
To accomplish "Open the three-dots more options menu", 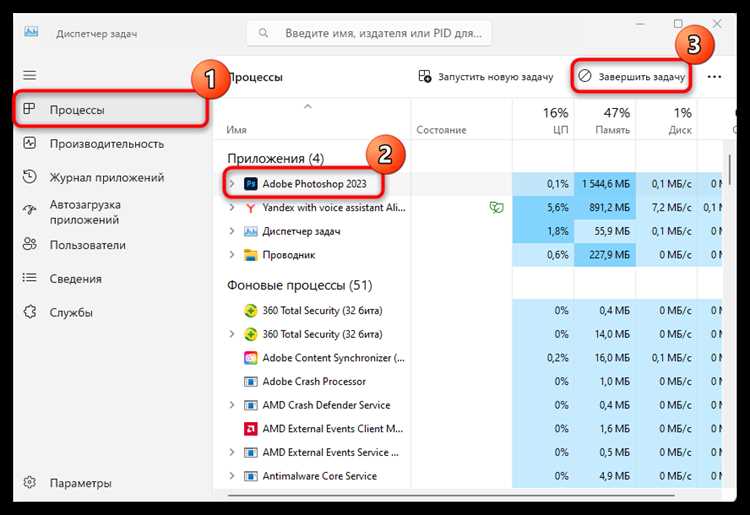I will coord(714,77).
